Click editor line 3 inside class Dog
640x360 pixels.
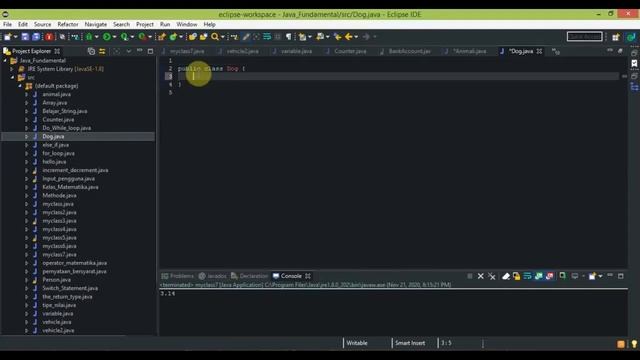[x=398, y=76]
